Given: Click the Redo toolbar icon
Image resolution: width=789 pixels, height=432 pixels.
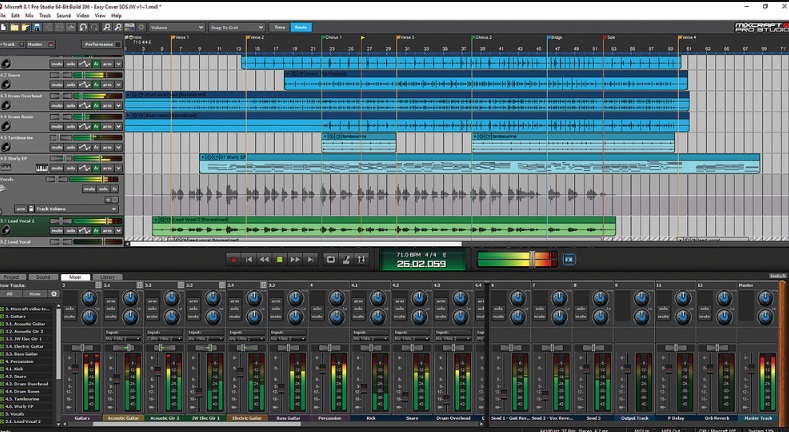Looking at the screenshot, I should coord(95,27).
